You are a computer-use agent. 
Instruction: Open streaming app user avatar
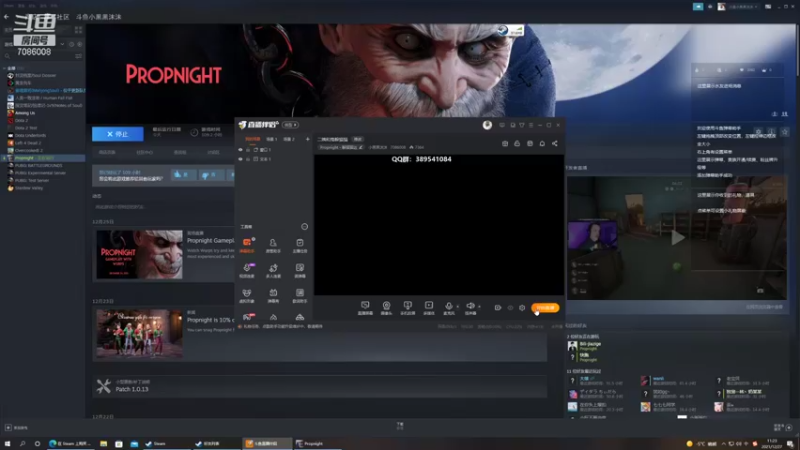(487, 125)
